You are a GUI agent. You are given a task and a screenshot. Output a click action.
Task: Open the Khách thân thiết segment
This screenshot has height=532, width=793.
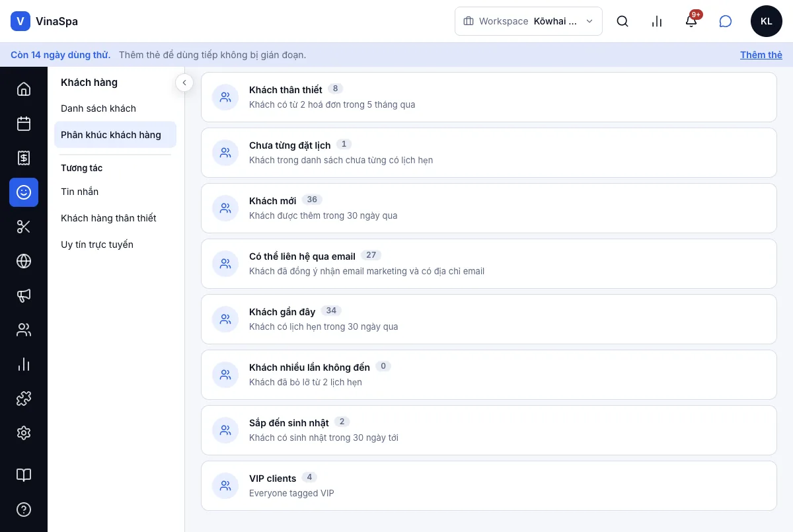[489, 97]
